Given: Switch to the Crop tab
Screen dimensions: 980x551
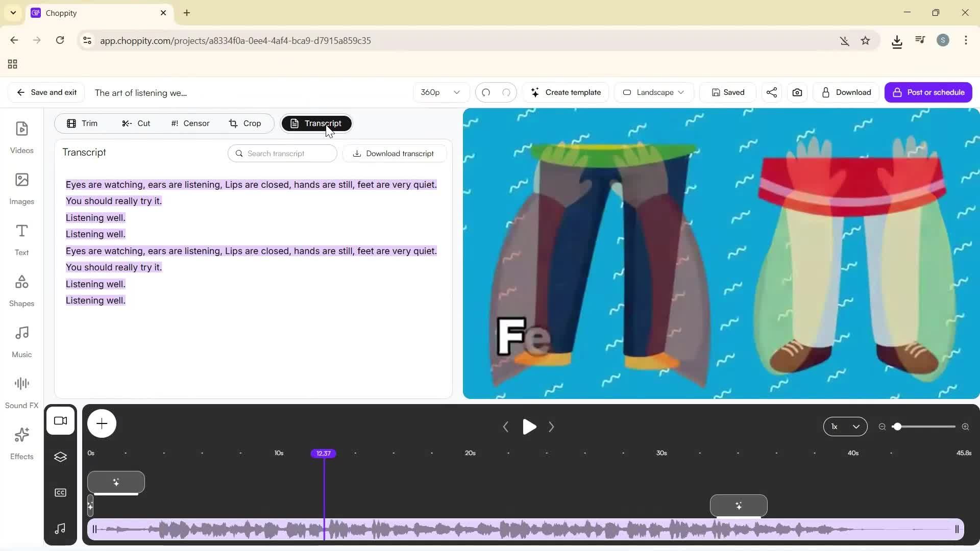Looking at the screenshot, I should 245,123.
